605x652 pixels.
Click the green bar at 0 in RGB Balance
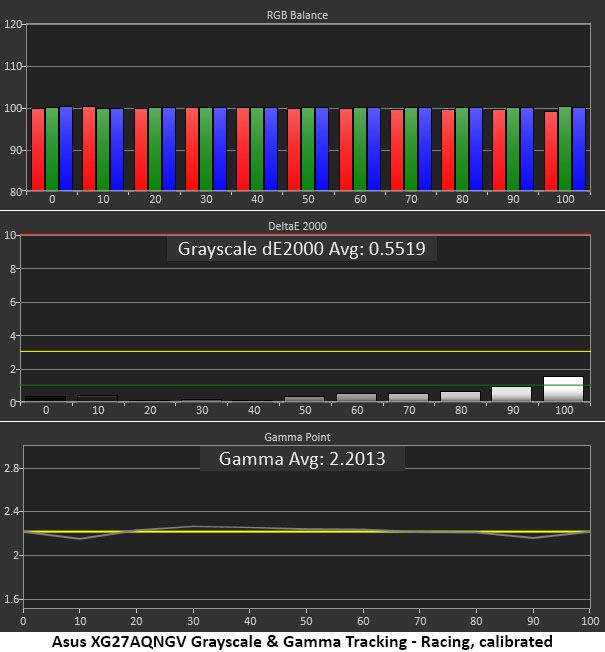coord(52,149)
